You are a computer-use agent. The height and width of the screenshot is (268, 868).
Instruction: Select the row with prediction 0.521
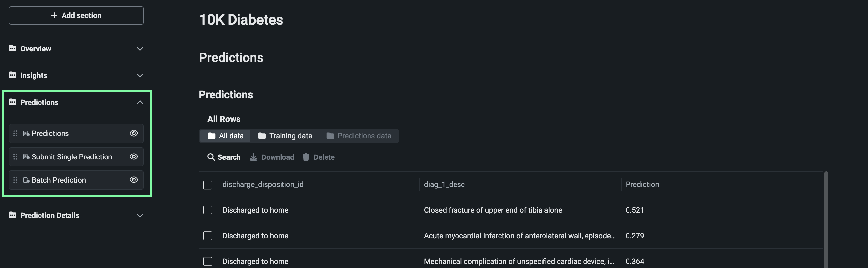tap(208, 210)
